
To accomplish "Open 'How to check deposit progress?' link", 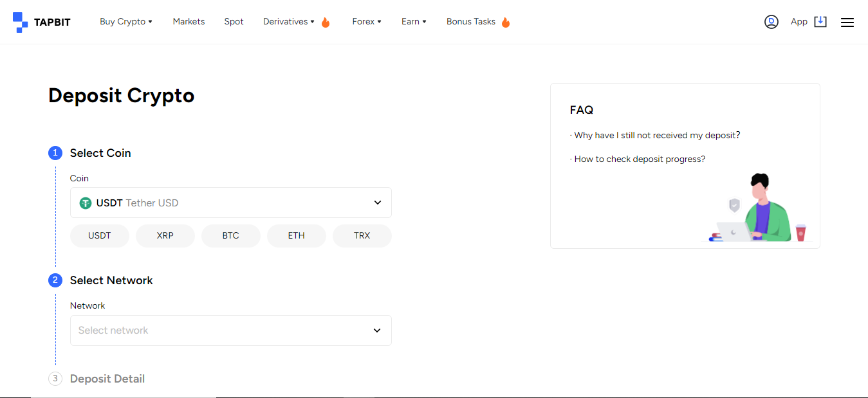I will [640, 159].
